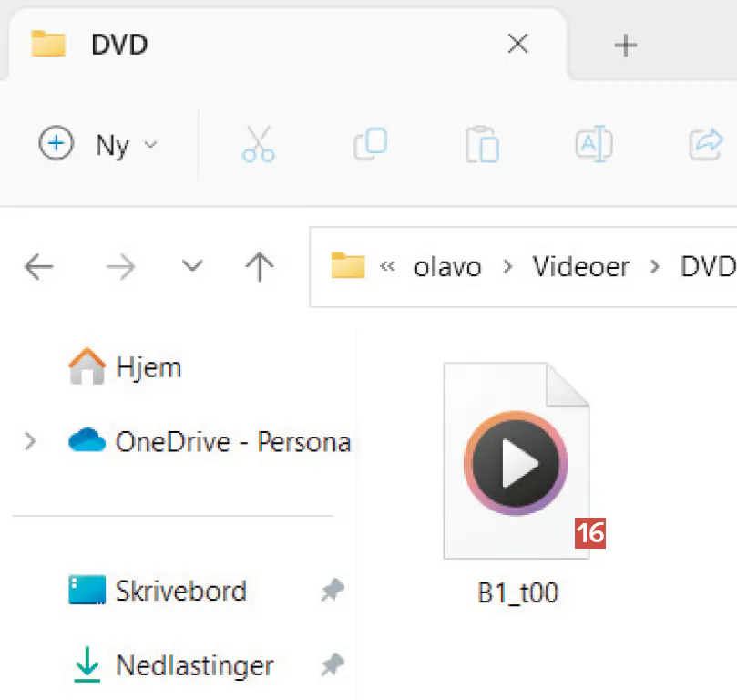The width and height of the screenshot is (737, 700).
Task: Expand the OneDrive - Personal tree node
Action: coord(30,442)
